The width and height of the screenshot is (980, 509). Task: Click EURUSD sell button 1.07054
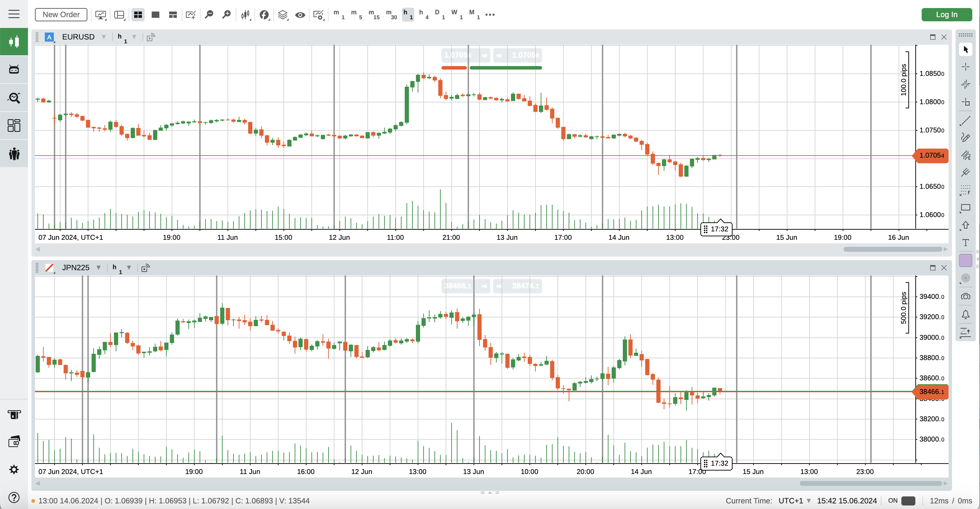(466, 55)
